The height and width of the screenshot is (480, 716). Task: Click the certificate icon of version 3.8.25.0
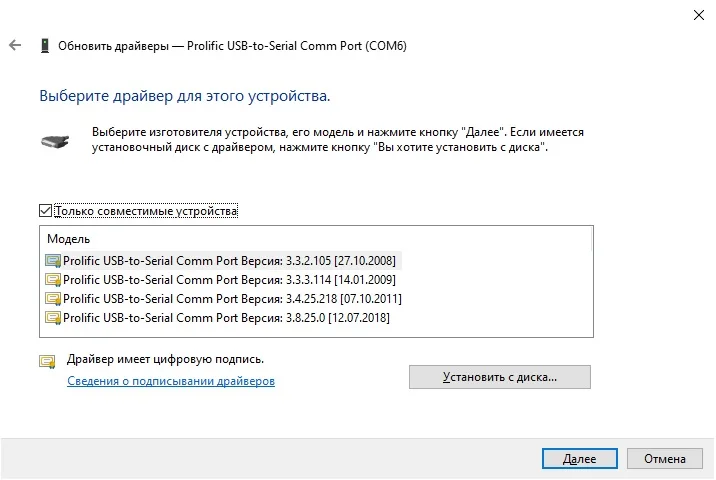(53, 317)
